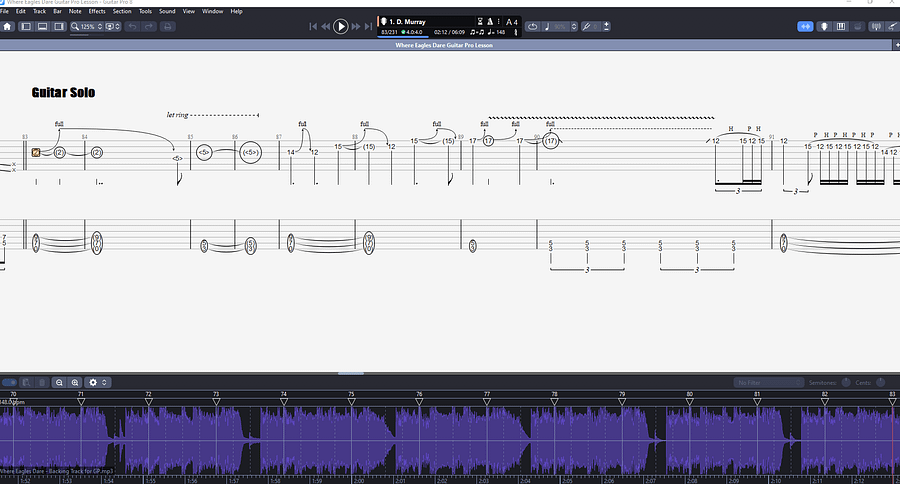Add a new document tab with plus
The width and height of the screenshot is (900, 484).
coord(896,45)
